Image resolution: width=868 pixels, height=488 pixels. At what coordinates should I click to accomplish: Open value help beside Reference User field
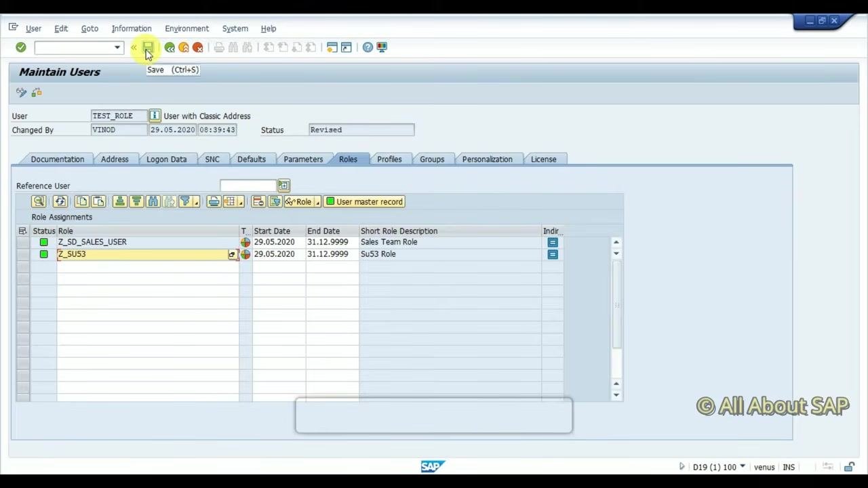[x=283, y=186]
